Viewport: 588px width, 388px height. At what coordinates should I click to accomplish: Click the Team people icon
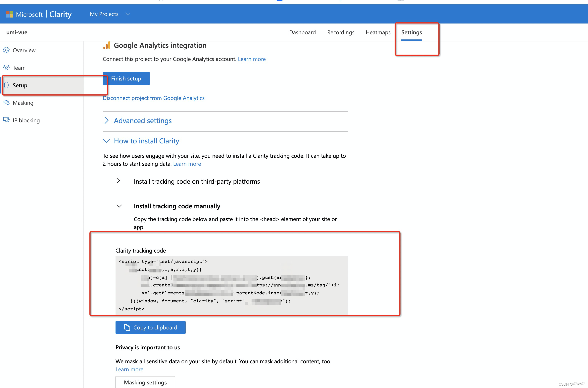(6, 68)
